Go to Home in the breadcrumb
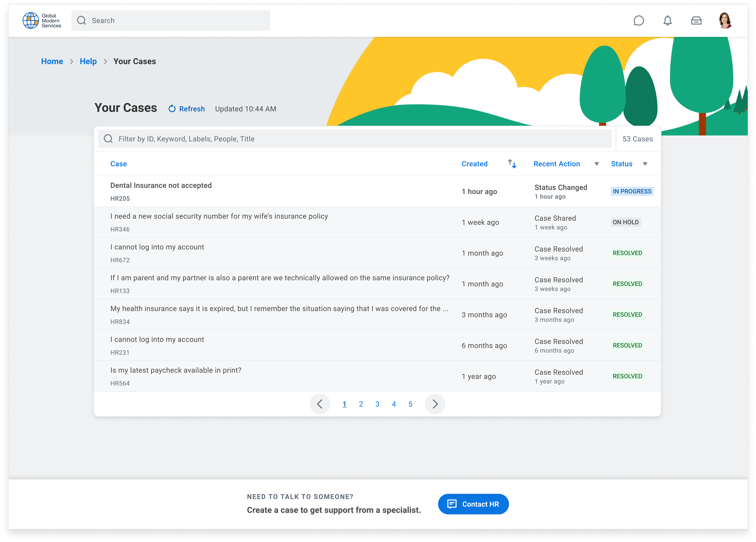Screen dimensions: 756x542 (52, 61)
